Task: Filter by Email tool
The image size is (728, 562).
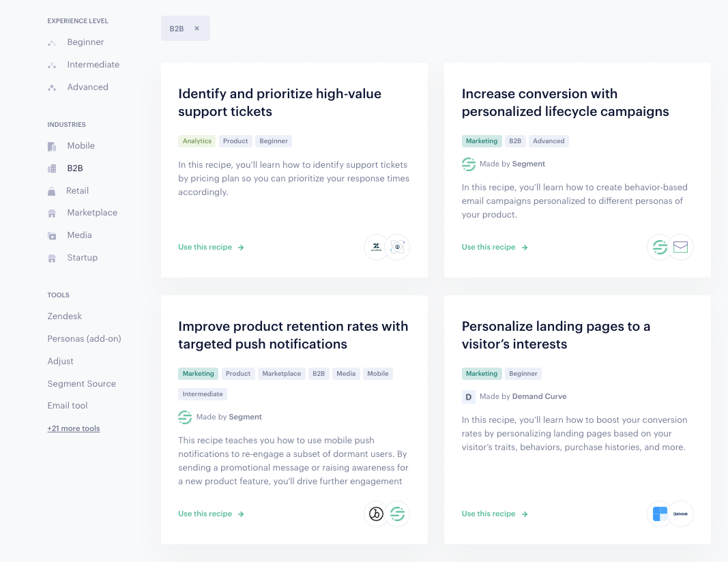Action: (x=68, y=406)
